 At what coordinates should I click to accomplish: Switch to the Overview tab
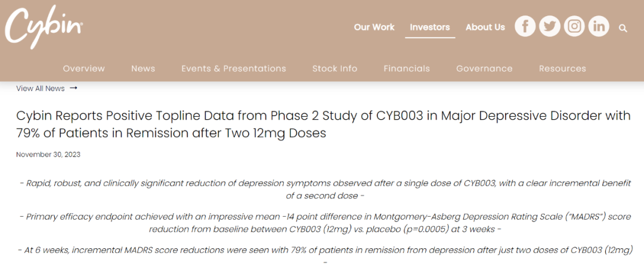coord(83,68)
